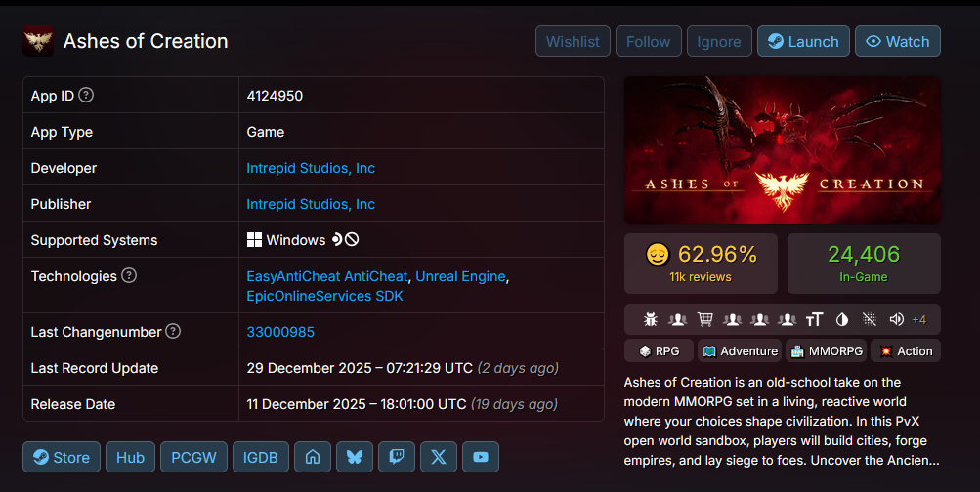Click the Ashes of Creation phoenix app icon
Image resolution: width=980 pixels, height=492 pixels.
click(x=38, y=41)
